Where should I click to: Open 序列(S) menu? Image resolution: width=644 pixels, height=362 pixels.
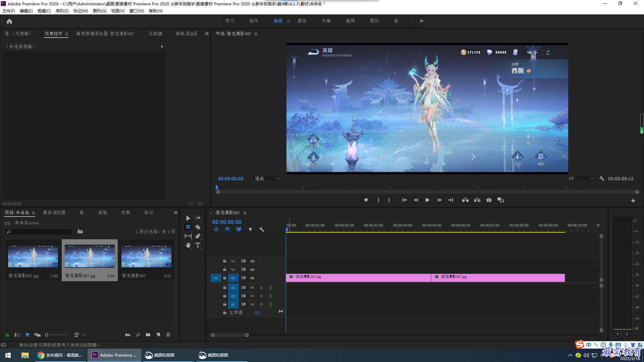62,11
